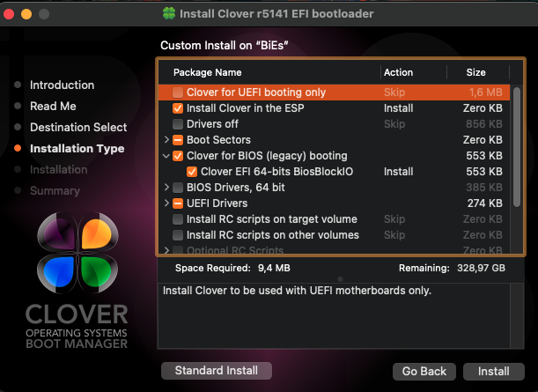Click the 'Space Required: 9,4 MB' text
This screenshot has width=538, height=392.
coord(232,268)
